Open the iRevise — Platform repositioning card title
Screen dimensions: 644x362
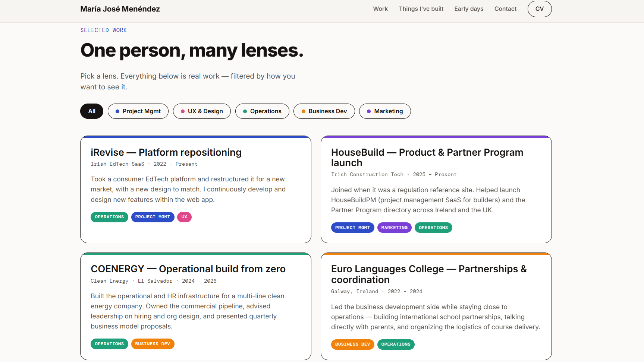(166, 152)
